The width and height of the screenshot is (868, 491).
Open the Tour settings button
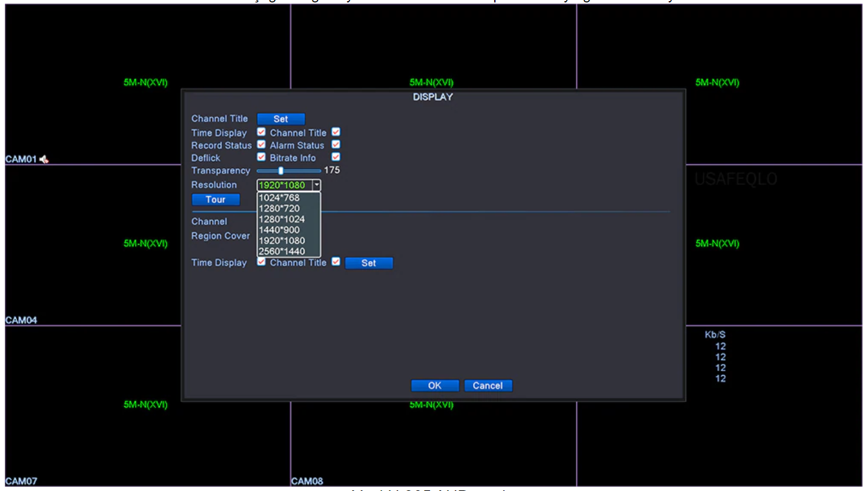click(216, 200)
